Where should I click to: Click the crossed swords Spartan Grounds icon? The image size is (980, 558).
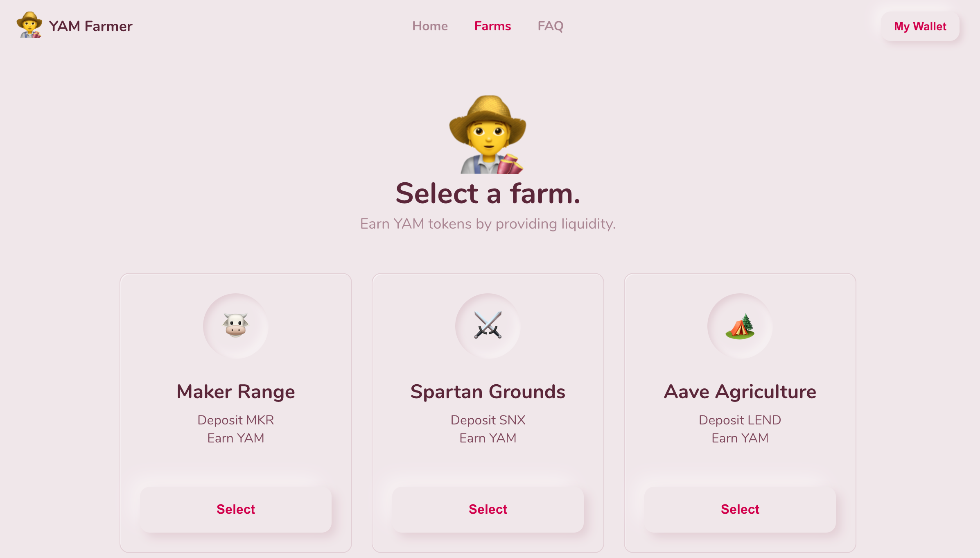[x=488, y=326]
